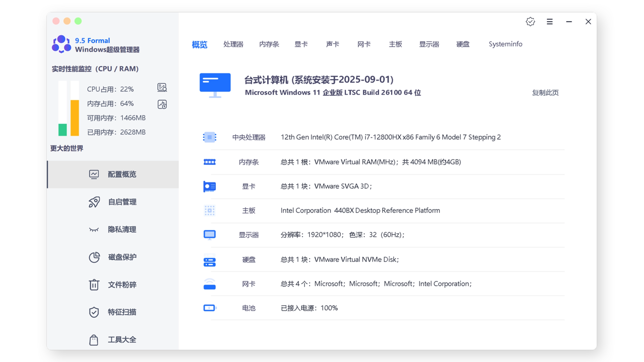644x362 pixels.
Task: Click the CPU usage monitor icon
Action: tap(162, 88)
